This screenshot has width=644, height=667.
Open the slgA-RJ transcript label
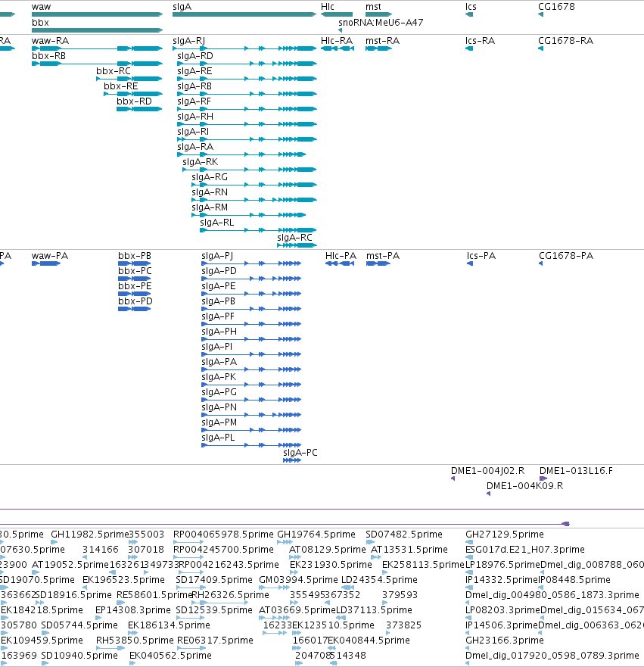[188, 41]
